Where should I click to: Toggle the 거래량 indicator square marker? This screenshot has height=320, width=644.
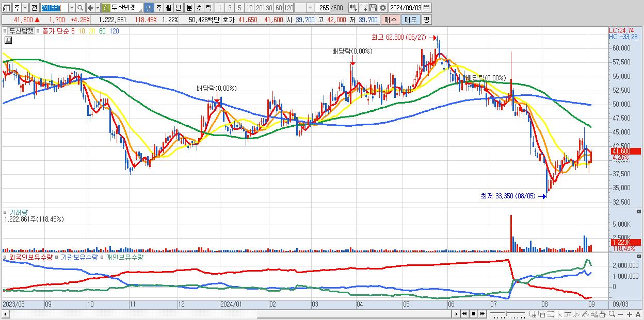pyautogui.click(x=5, y=212)
